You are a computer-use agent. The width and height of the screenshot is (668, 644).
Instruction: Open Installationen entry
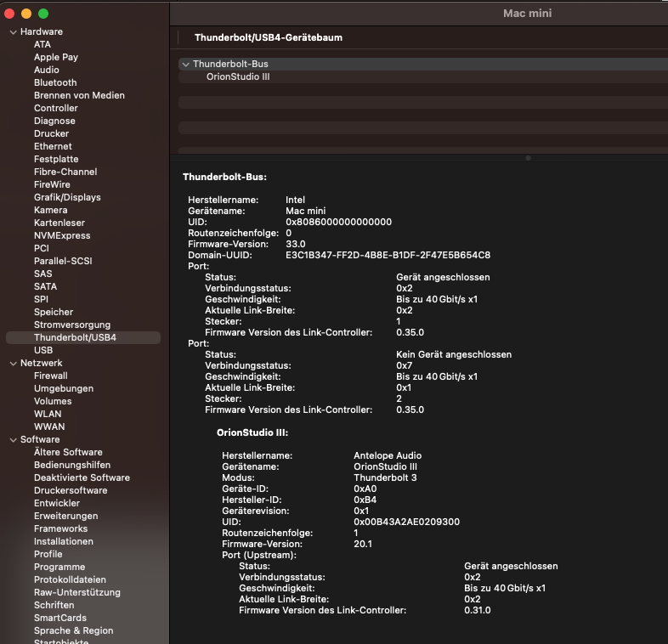(64, 541)
